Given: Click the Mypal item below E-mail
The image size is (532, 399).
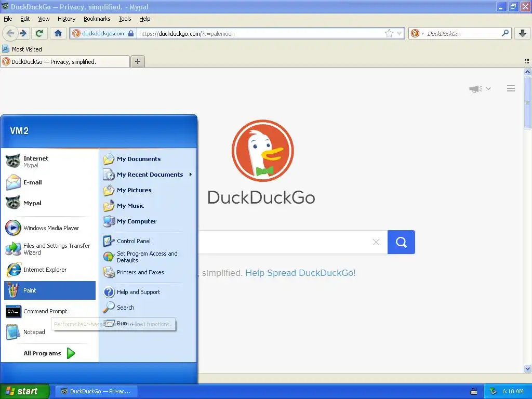Looking at the screenshot, I should (50, 203).
